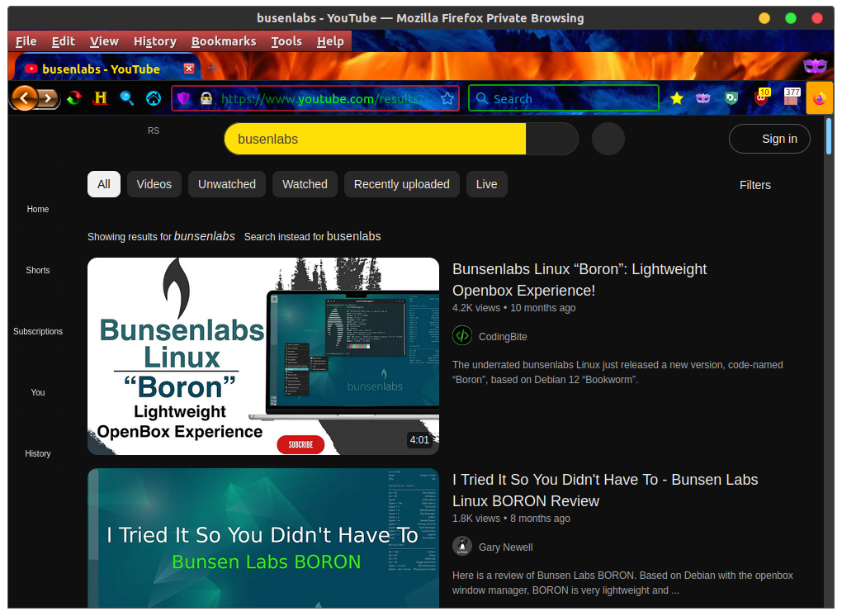Click the Bunsen Labs BORON review thumbnail
Viewport: 842px width, 616px height.
pyautogui.click(x=263, y=538)
